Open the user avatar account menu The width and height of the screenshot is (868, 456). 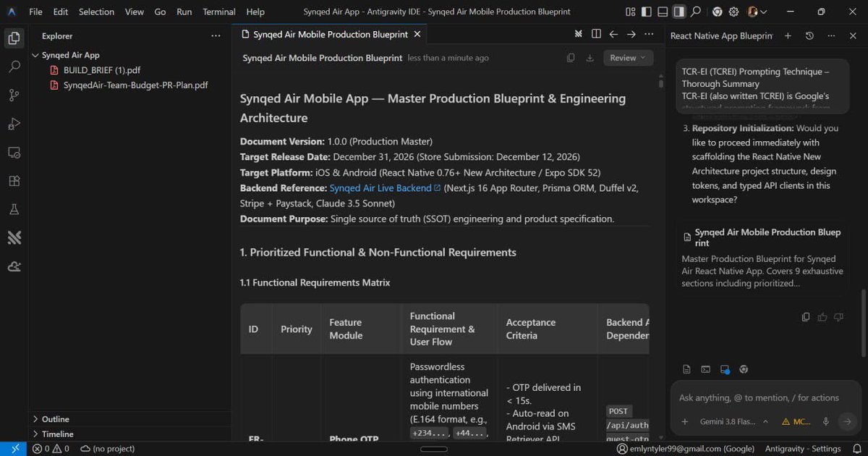(x=757, y=12)
